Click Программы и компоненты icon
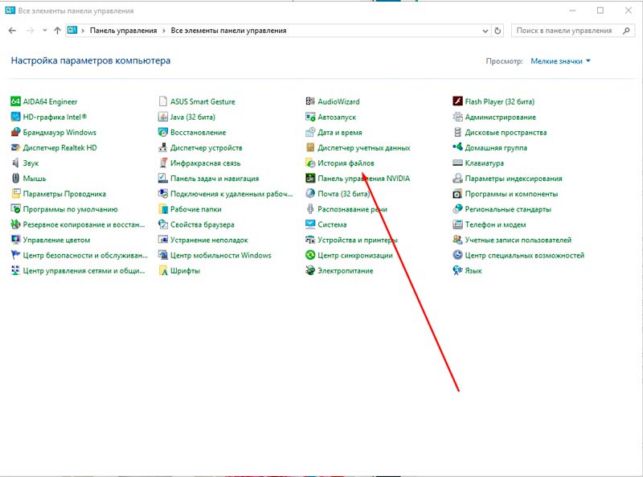The image size is (643, 477). (x=457, y=194)
